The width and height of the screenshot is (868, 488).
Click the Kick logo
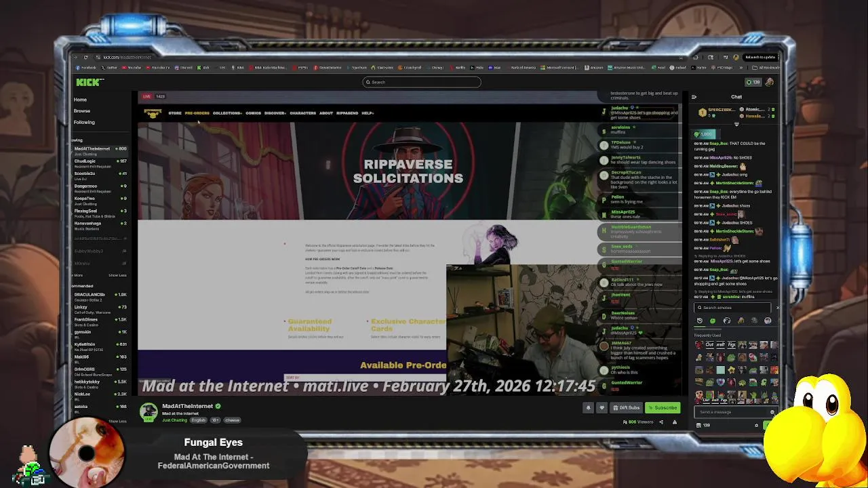coord(90,82)
